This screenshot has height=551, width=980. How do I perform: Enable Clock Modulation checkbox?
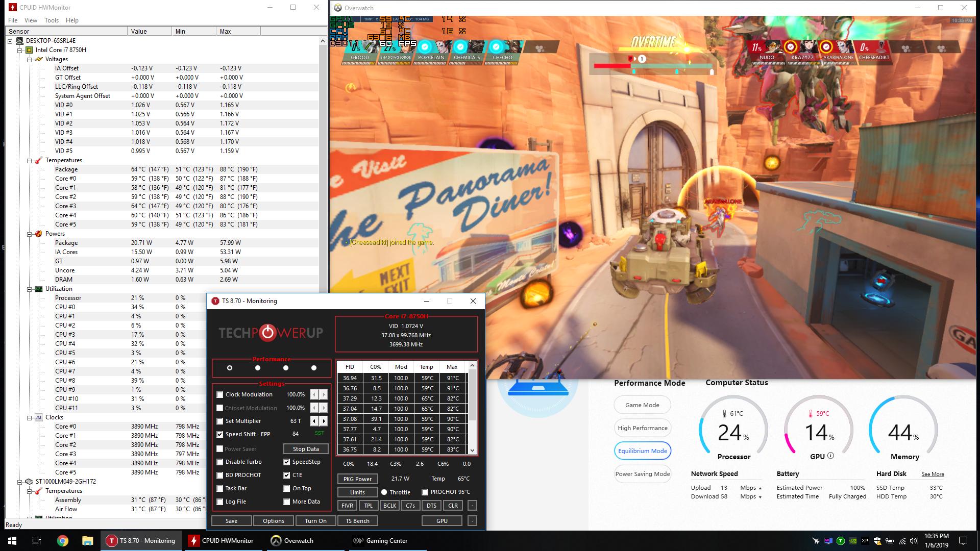click(220, 394)
